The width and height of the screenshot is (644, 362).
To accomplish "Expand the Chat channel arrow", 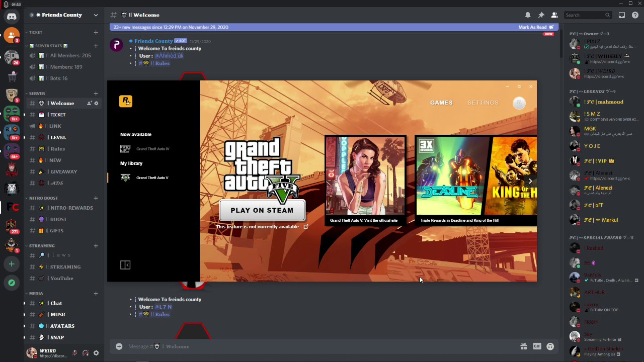I will click(x=24, y=303).
